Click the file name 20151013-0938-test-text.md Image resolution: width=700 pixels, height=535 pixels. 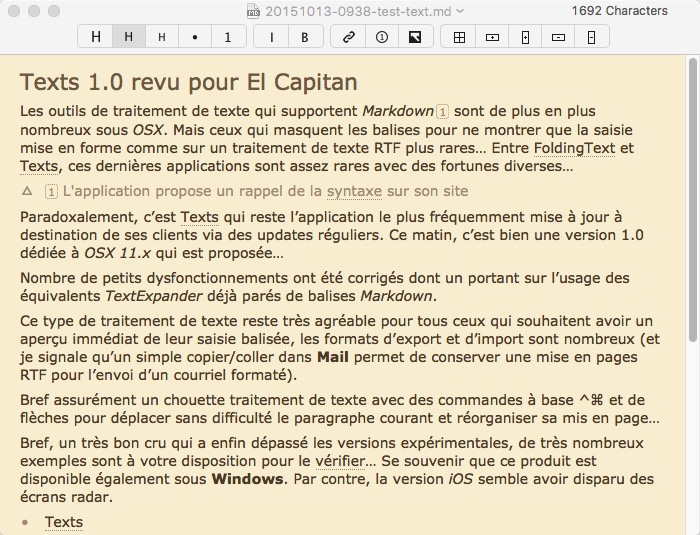358,11
